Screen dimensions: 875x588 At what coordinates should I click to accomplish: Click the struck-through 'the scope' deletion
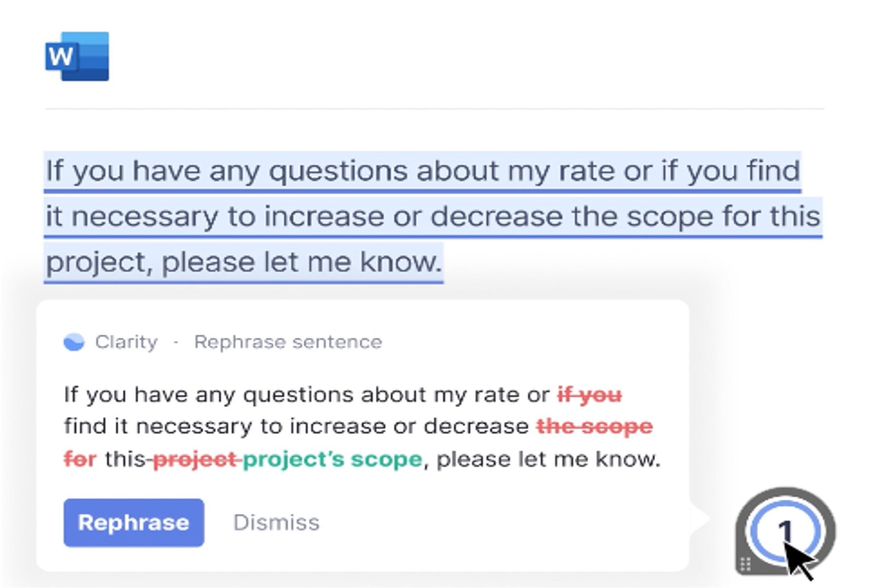click(595, 426)
